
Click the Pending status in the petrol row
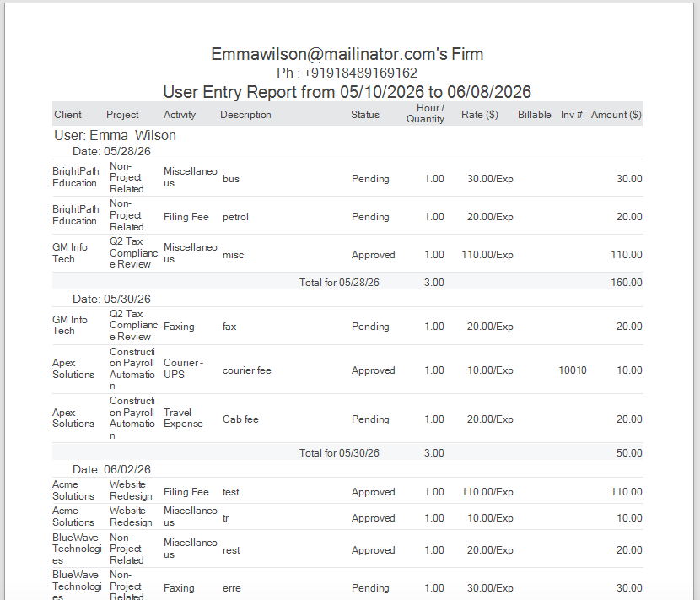click(x=370, y=217)
